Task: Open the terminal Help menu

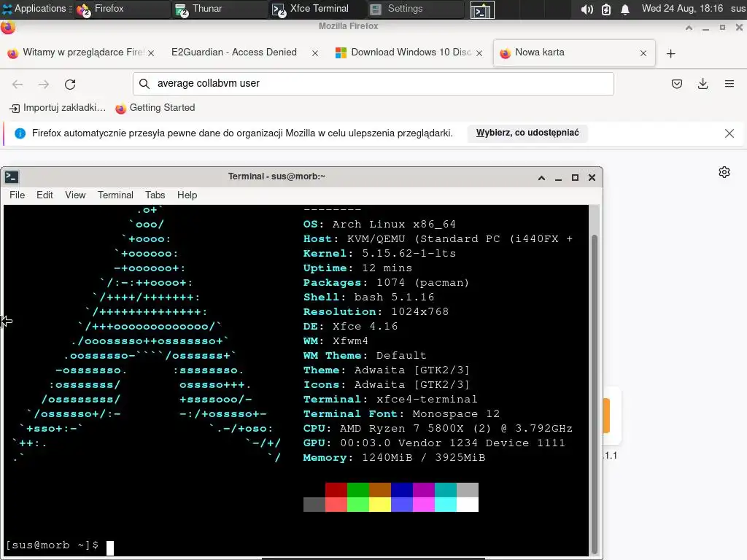Action: tap(187, 195)
